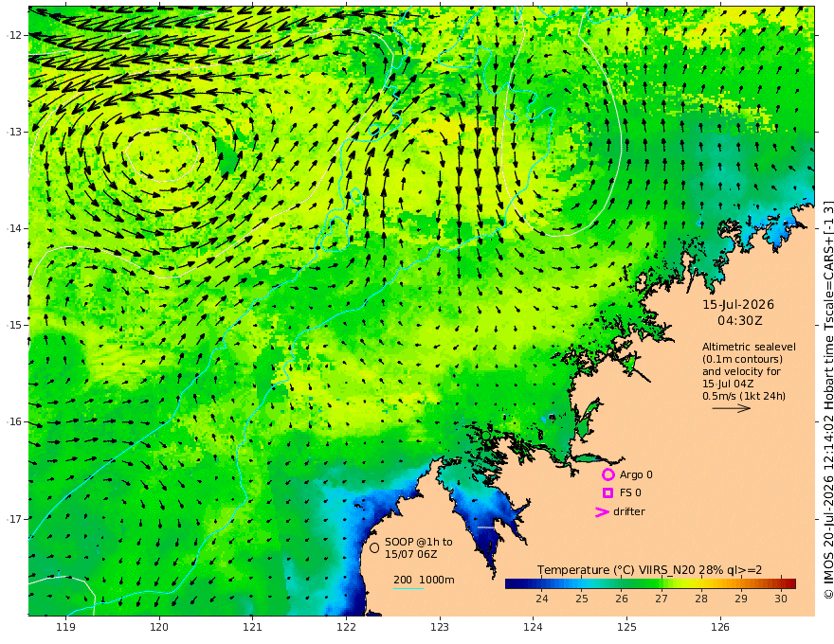
Task: Click the red end of temperature colorbar
Action: pyautogui.click(x=790, y=583)
